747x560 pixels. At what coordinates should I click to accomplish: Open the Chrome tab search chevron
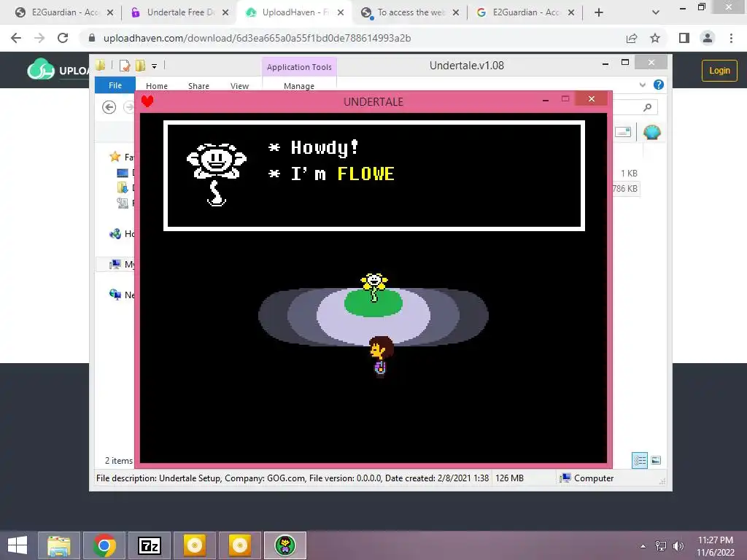(656, 12)
